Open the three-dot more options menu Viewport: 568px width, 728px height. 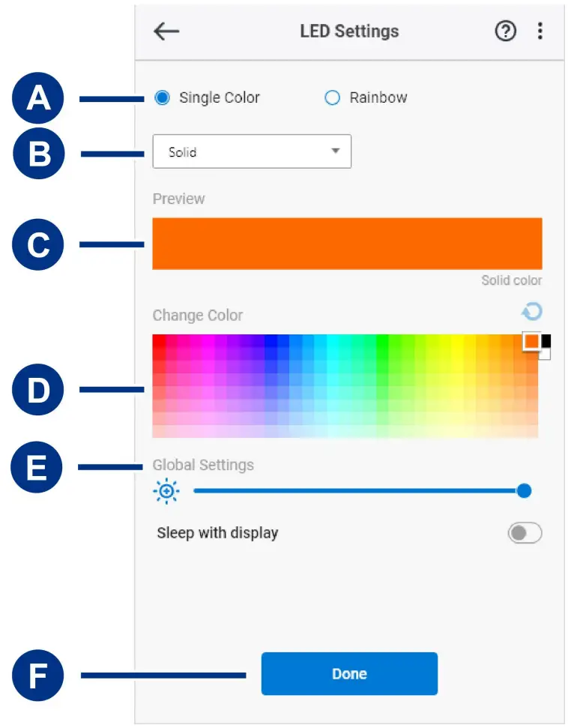coord(540,31)
